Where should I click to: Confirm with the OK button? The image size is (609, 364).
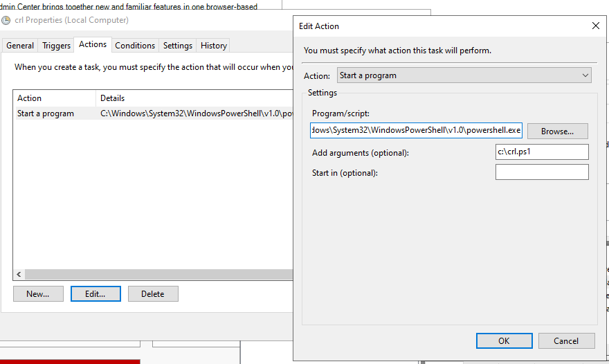pyautogui.click(x=504, y=340)
